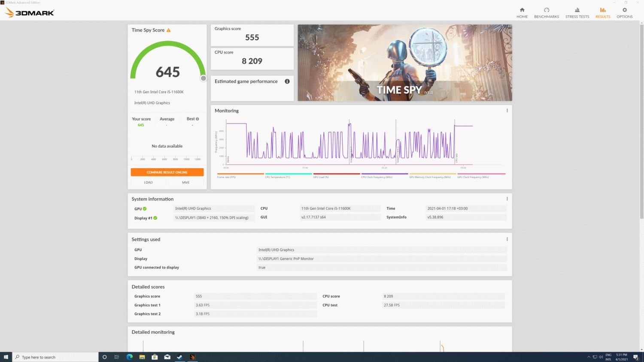The image size is (644, 362).
Task: Open the System information options menu
Action: tap(507, 199)
